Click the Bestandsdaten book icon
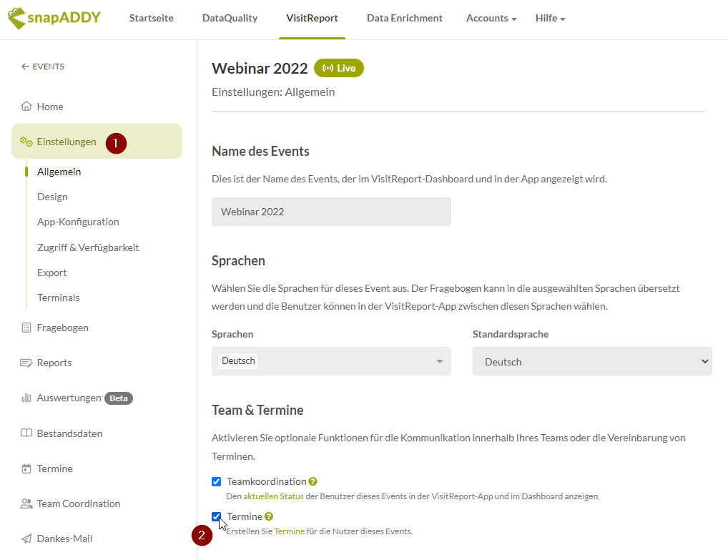The height and width of the screenshot is (560, 728). pyautogui.click(x=26, y=433)
